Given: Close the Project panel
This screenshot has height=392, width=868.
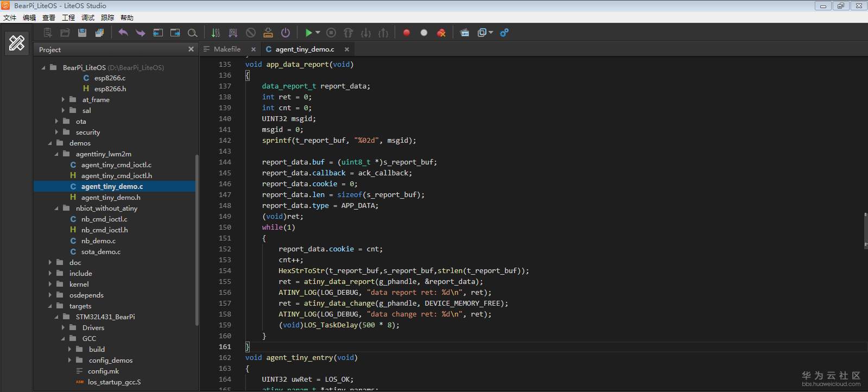Looking at the screenshot, I should (191, 49).
